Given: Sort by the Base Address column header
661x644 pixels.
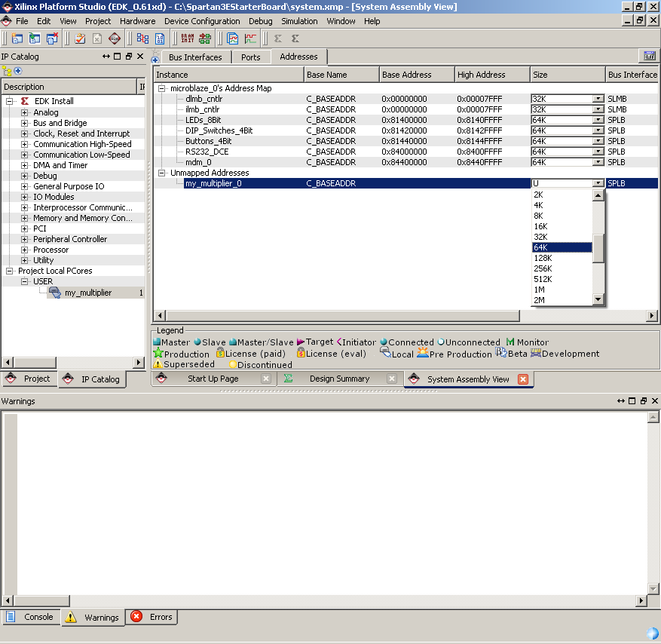Looking at the screenshot, I should pyautogui.click(x=417, y=75).
